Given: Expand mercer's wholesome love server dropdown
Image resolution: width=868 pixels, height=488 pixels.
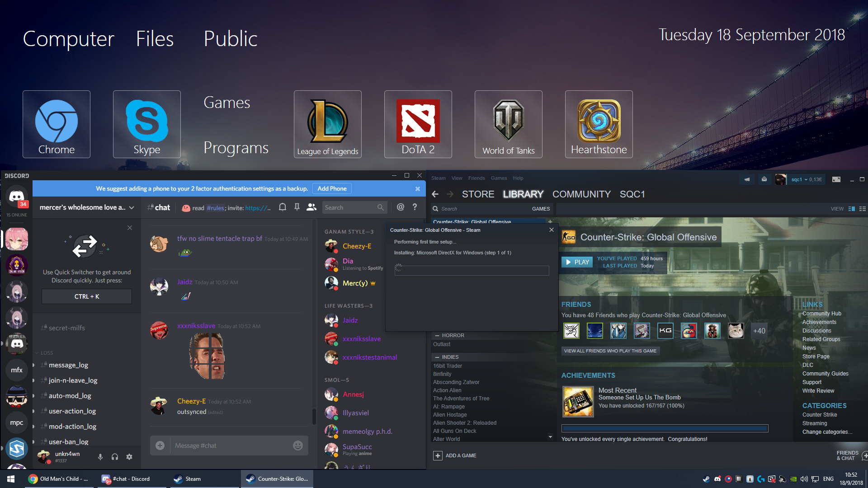Looking at the screenshot, I should pyautogui.click(x=132, y=208).
